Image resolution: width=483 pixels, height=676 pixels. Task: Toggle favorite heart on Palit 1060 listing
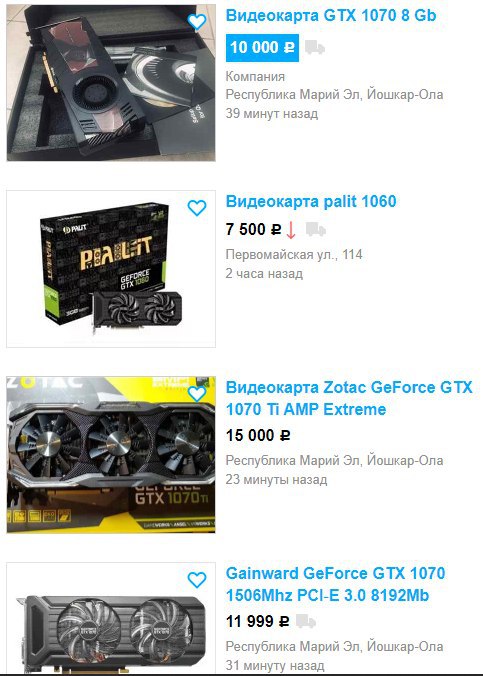tap(197, 208)
